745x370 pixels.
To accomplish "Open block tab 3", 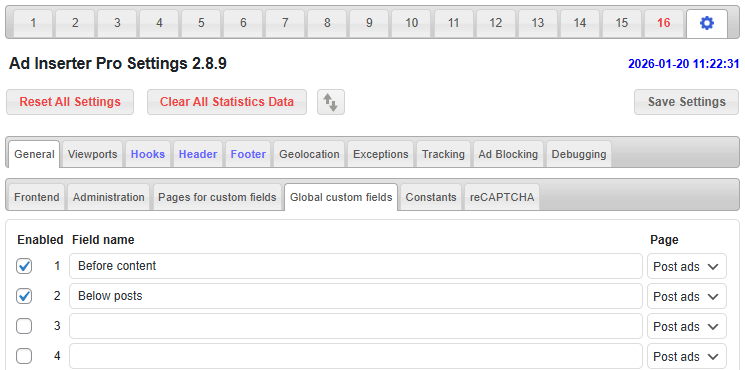I will point(117,23).
